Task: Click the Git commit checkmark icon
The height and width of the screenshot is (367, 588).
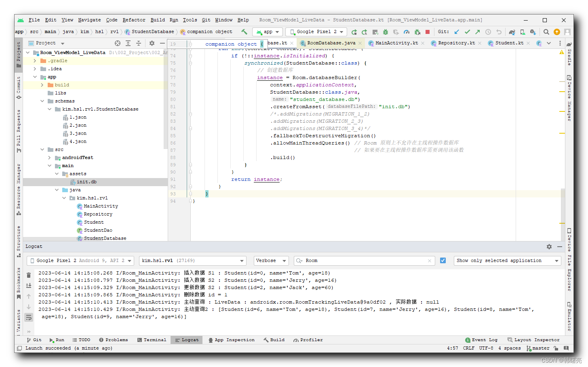Action: pos(467,32)
